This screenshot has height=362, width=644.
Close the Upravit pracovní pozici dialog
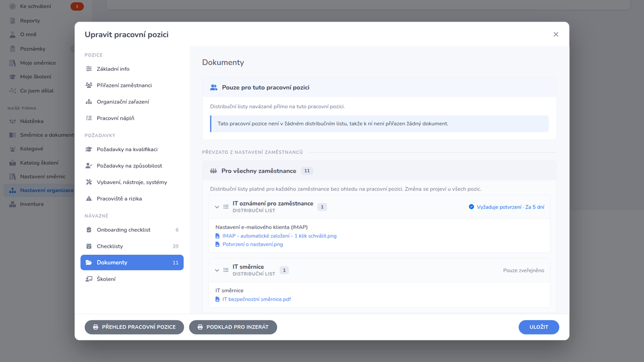[556, 34]
